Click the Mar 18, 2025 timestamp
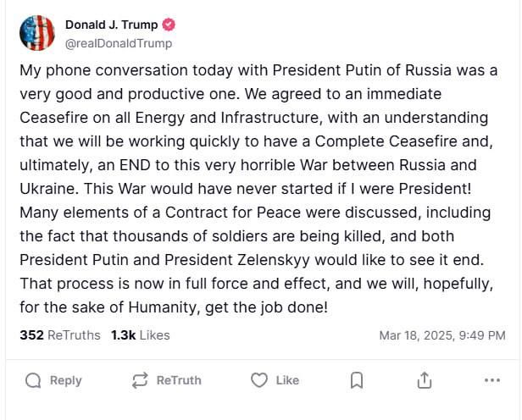Image resolution: width=522 pixels, height=420 pixels. pos(442,335)
